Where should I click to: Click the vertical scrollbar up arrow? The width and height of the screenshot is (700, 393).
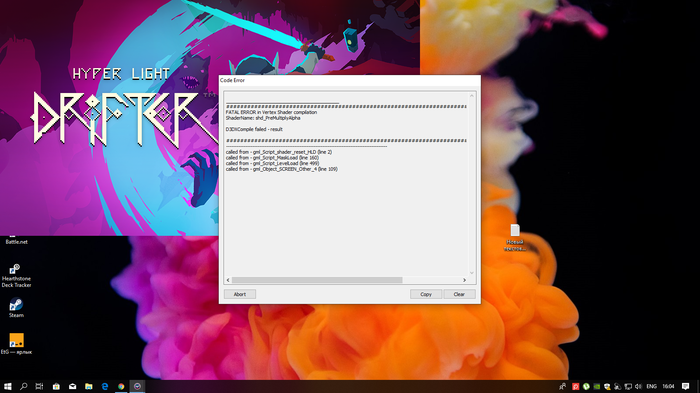472,96
